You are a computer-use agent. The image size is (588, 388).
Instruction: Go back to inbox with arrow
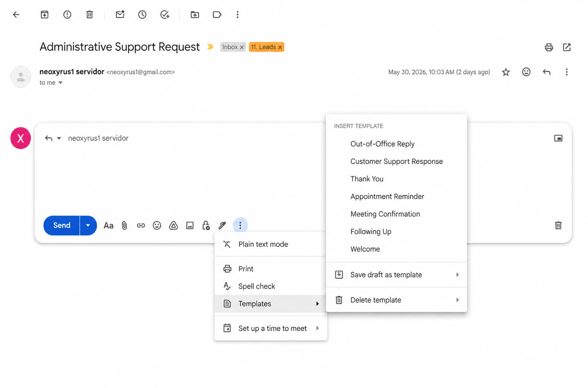click(x=16, y=14)
